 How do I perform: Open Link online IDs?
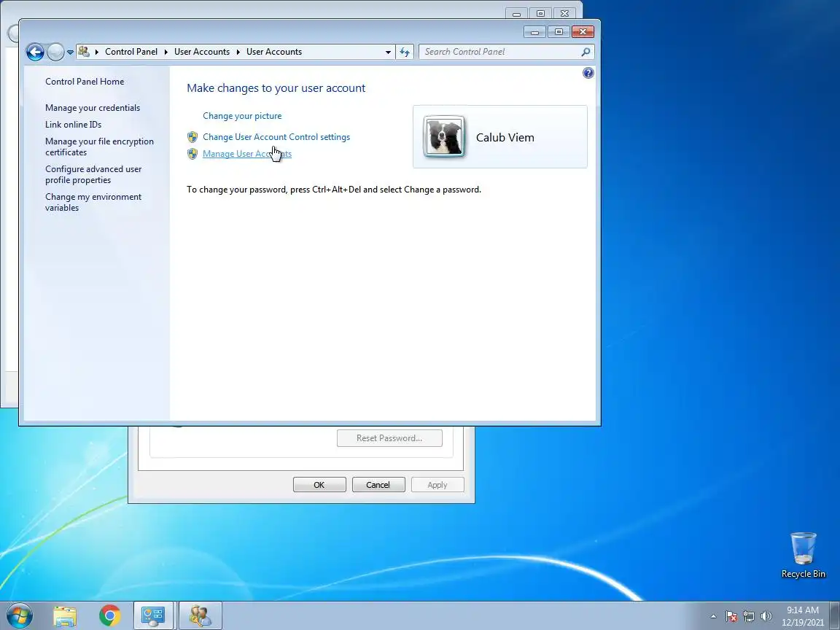(74, 124)
